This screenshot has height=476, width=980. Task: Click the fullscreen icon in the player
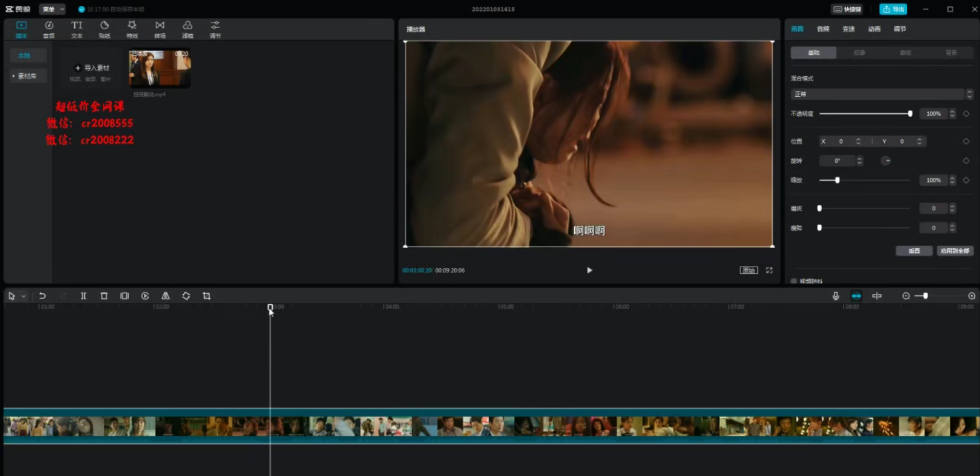coord(769,270)
